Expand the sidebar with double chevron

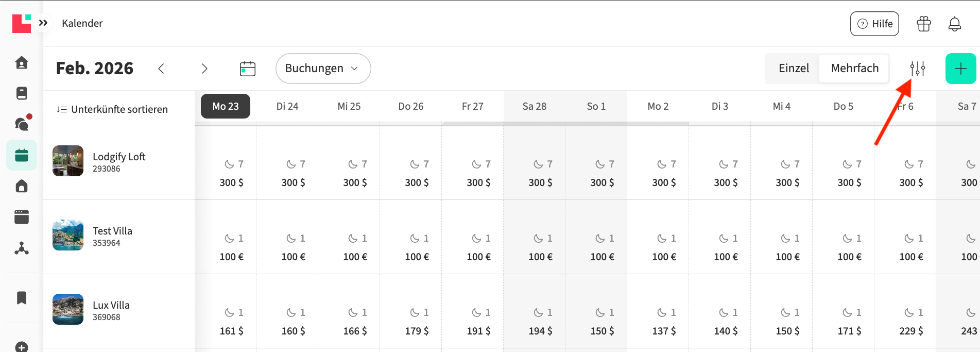[43, 23]
